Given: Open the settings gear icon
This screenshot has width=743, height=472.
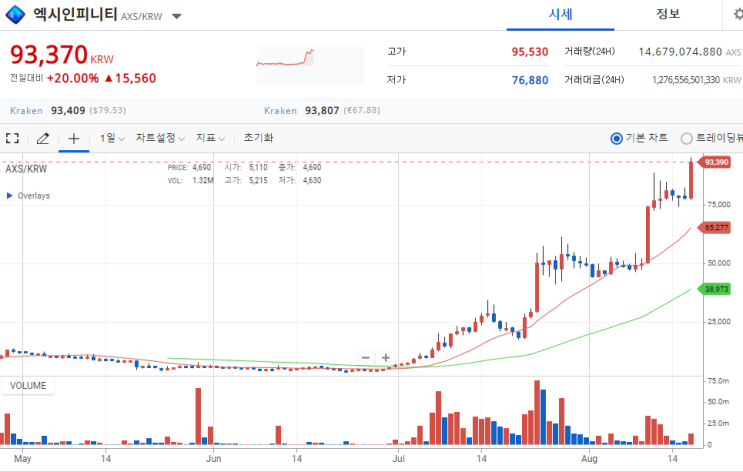Looking at the screenshot, I should click(738, 14).
